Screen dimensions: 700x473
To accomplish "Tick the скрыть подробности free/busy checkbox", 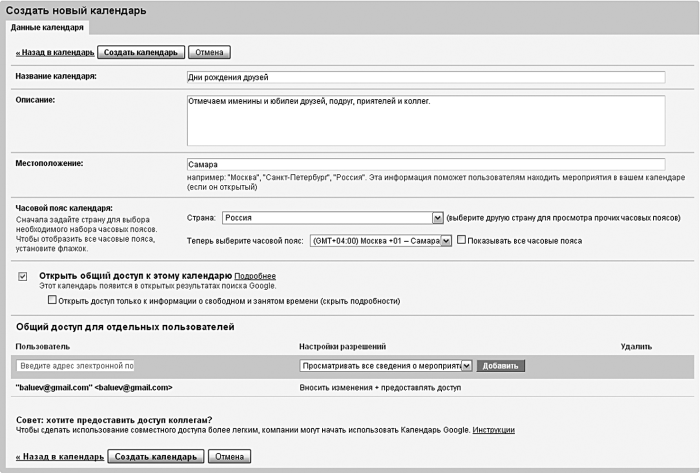I will coord(52,300).
